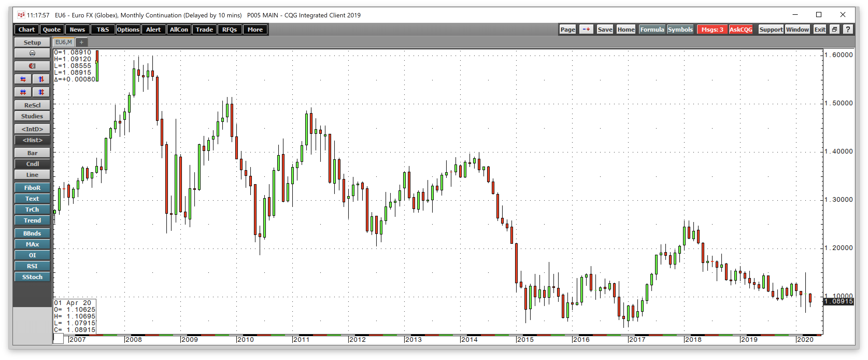This screenshot has width=868, height=360.
Task: Switch to Bar chart type
Action: [x=32, y=153]
